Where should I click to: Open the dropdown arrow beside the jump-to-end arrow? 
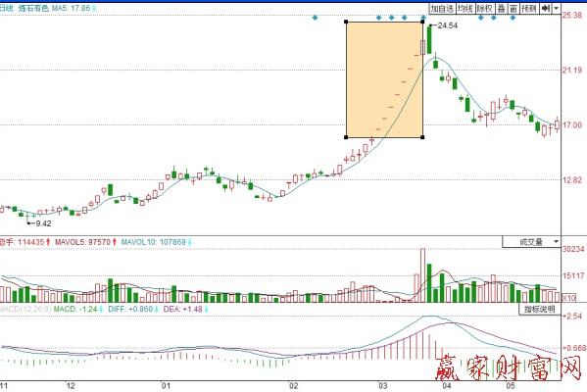(x=556, y=8)
